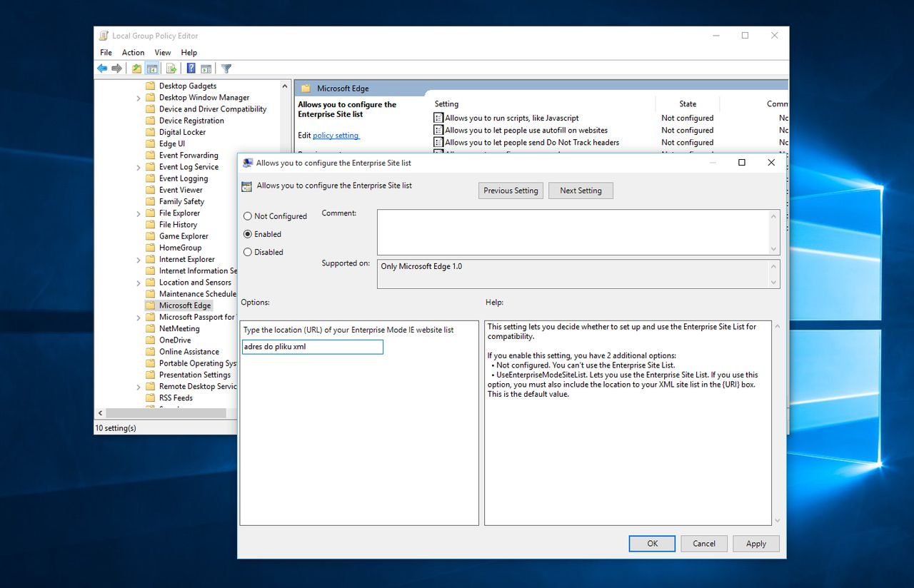Click the Desktop Gadgets folder icon
The height and width of the screenshot is (588, 914).
point(150,86)
